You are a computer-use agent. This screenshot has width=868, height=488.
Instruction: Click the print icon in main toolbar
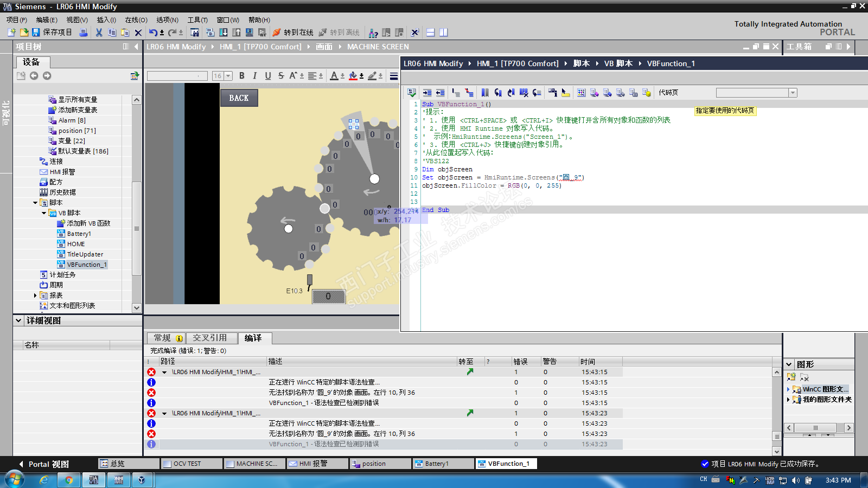pyautogui.click(x=84, y=33)
